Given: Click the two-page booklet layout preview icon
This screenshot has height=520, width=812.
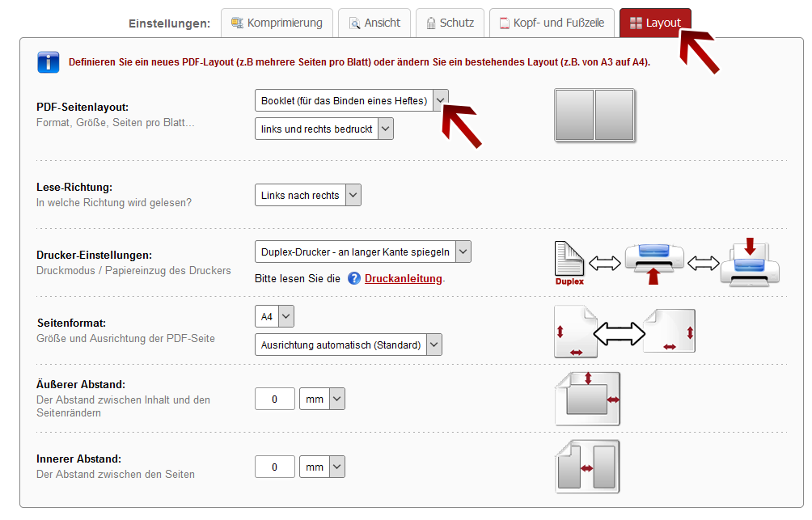Looking at the screenshot, I should (595, 116).
